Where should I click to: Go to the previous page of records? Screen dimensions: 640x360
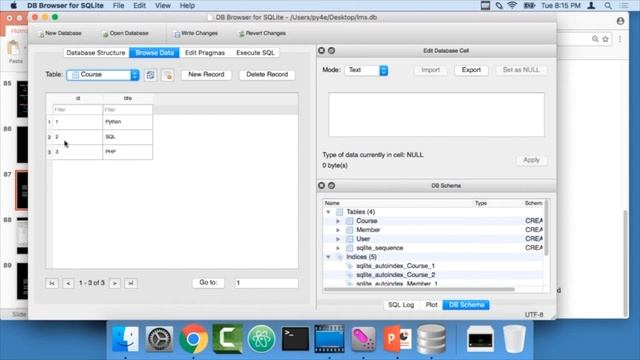[68, 283]
